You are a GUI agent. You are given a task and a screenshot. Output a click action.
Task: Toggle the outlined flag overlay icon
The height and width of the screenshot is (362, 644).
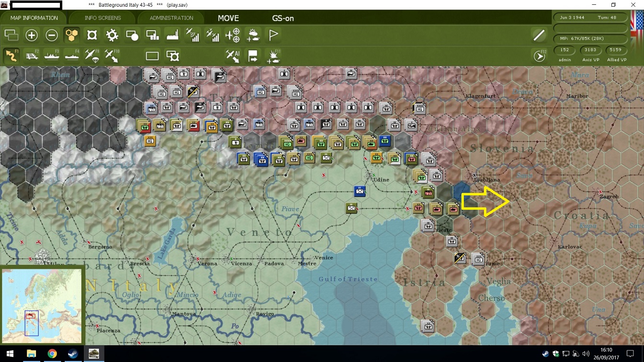pos(273,35)
